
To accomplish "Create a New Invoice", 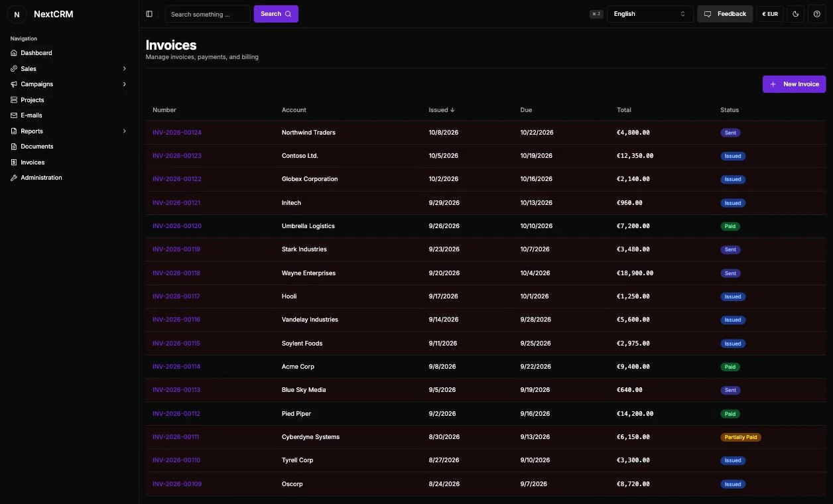I will point(794,84).
